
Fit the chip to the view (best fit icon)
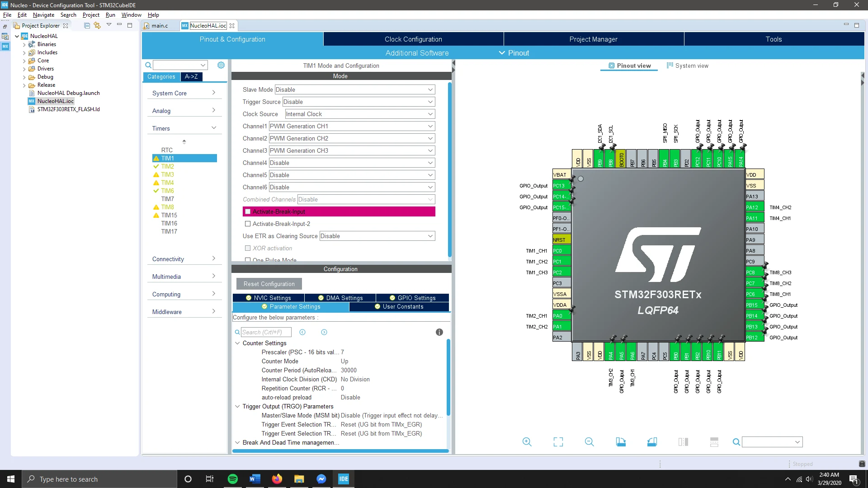point(558,442)
